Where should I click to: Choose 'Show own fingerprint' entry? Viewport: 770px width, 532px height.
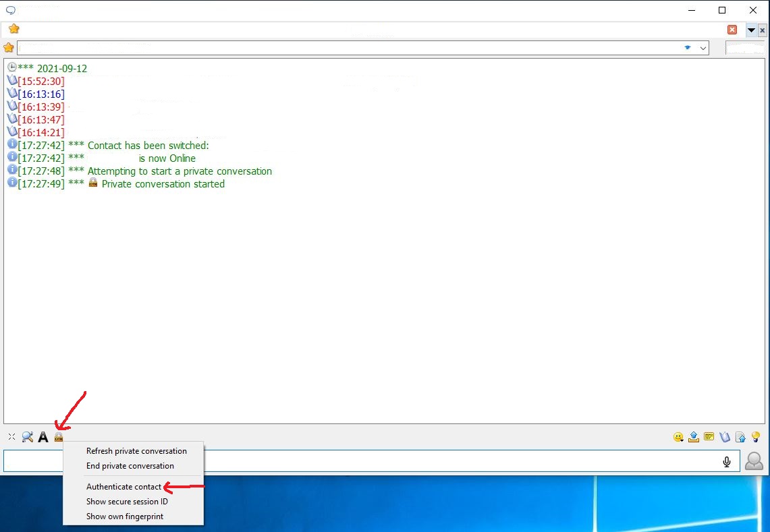pyautogui.click(x=125, y=516)
